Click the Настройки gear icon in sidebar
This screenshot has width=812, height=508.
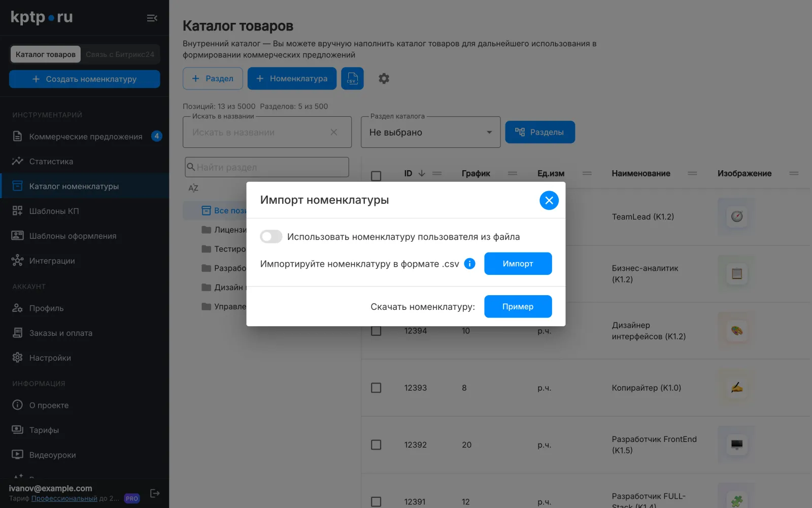(x=17, y=358)
